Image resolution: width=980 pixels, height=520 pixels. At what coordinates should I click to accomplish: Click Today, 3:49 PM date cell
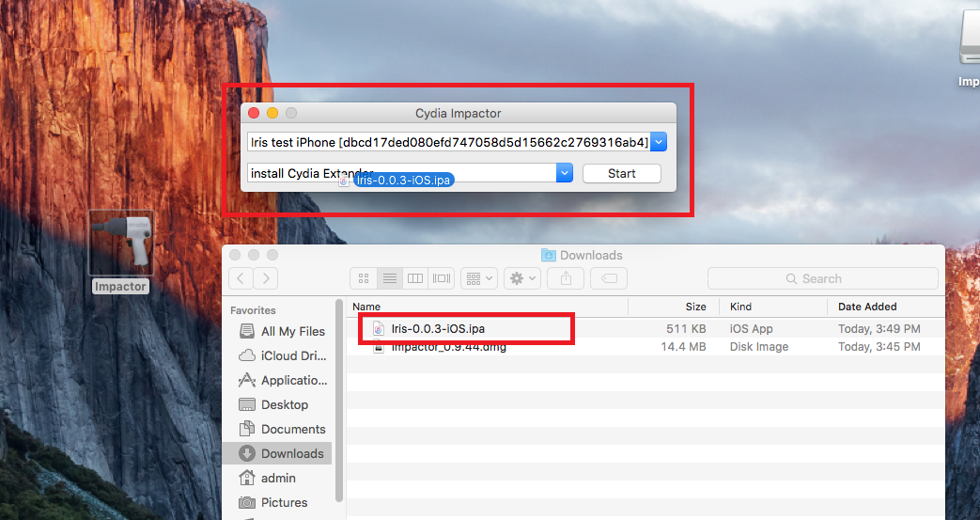point(879,328)
